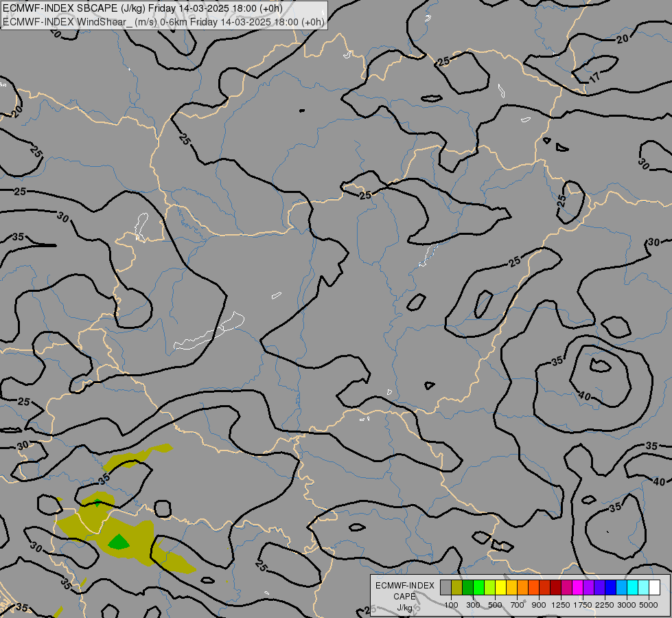Image resolution: width=672 pixels, height=618 pixels.
Task: Click the legend unit J/kg
Action: [404, 608]
